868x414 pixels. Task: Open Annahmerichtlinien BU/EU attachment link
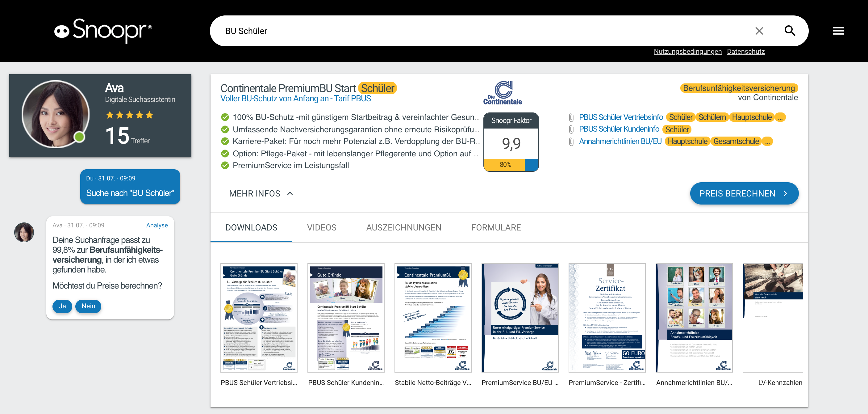click(x=620, y=141)
